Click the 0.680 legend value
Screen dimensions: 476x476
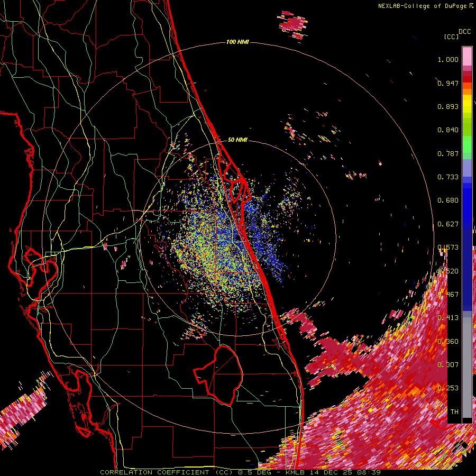[x=448, y=200]
